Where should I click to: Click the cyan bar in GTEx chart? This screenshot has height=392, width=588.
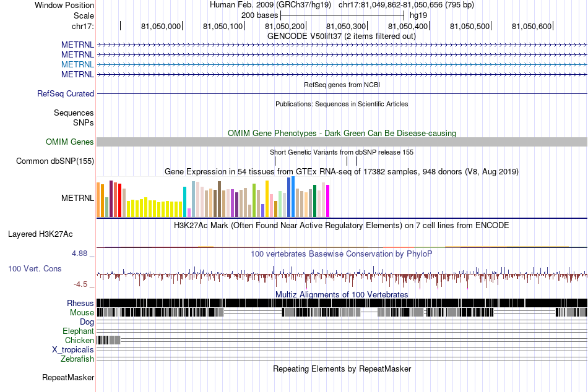[184, 202]
